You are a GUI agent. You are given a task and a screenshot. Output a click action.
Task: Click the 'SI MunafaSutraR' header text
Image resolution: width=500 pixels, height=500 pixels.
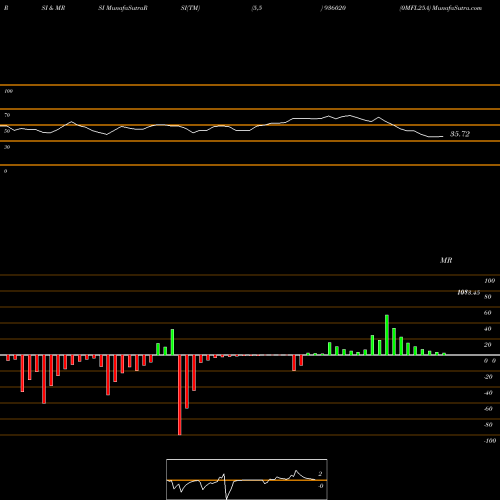click(123, 8)
